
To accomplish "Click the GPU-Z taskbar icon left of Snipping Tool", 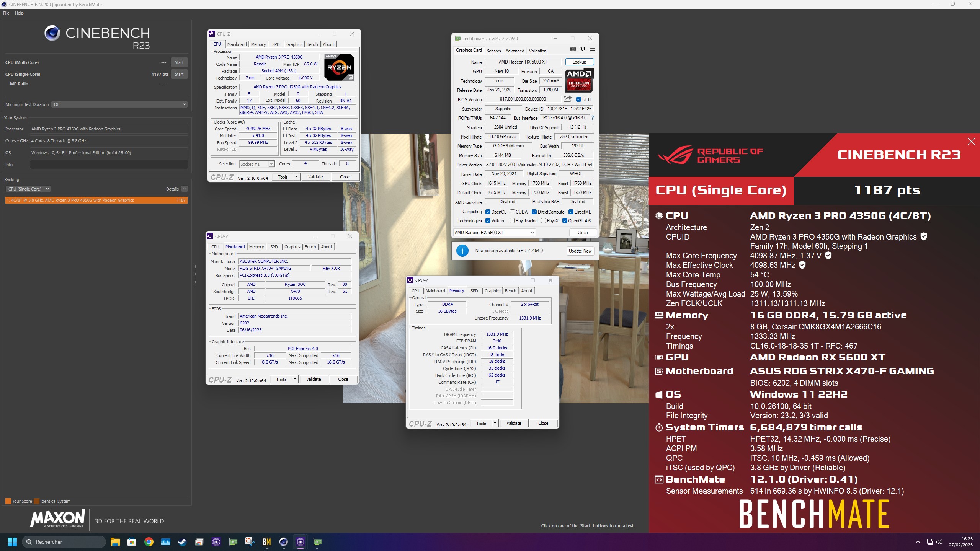I will (x=233, y=542).
